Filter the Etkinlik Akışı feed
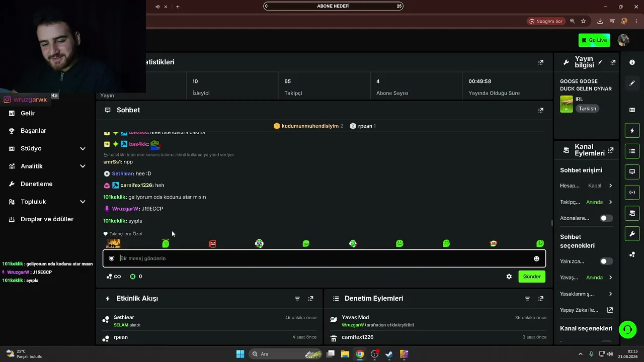This screenshot has width=644, height=362. 297,299
